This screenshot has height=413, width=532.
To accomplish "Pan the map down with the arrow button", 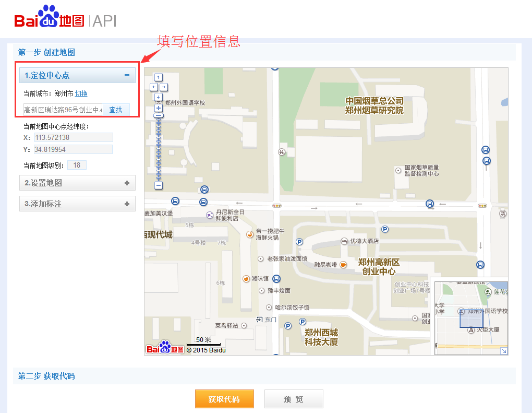I will click(x=159, y=97).
